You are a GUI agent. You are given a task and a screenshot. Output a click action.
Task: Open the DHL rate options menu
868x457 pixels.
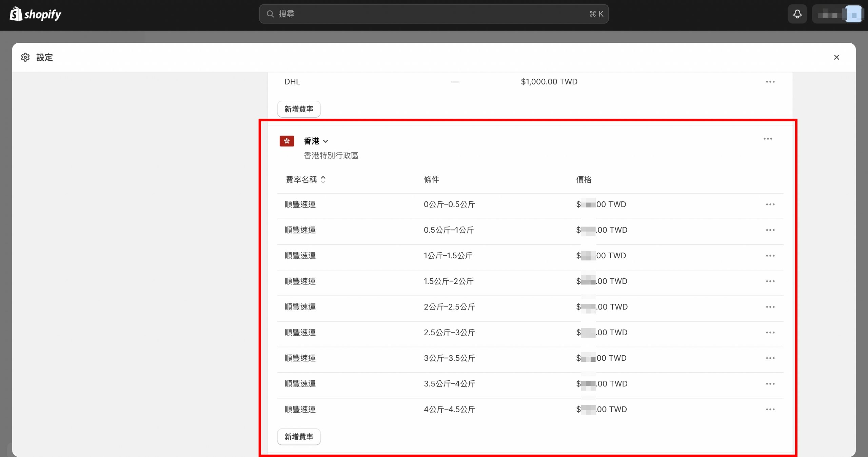(770, 82)
